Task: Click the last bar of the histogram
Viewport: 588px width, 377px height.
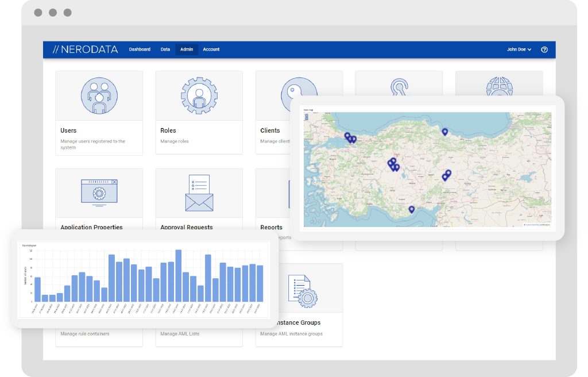Action: coord(260,283)
